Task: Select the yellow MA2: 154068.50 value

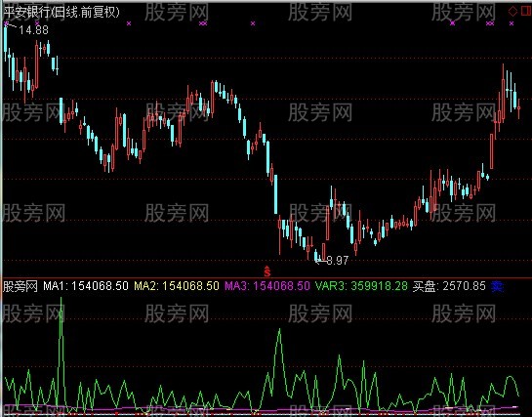Action: [x=177, y=286]
